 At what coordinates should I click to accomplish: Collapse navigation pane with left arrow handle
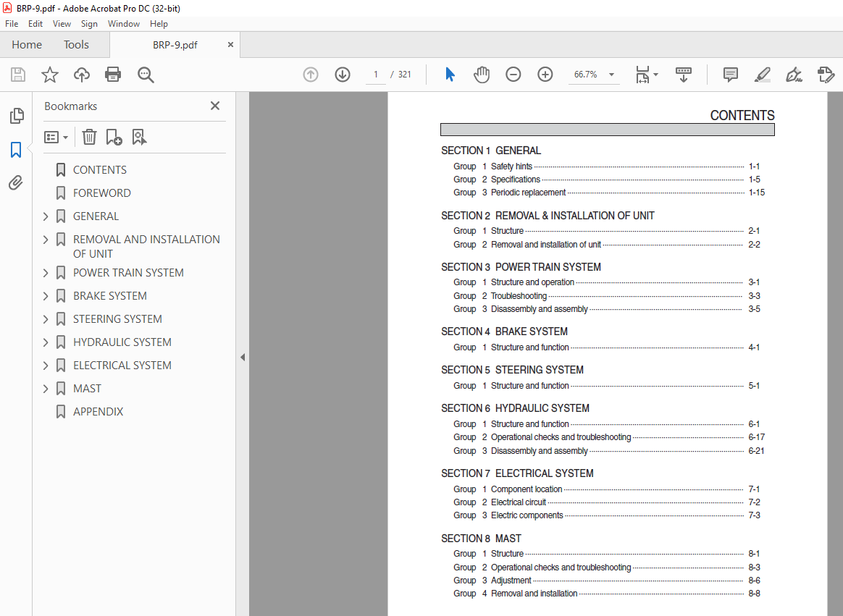243,357
